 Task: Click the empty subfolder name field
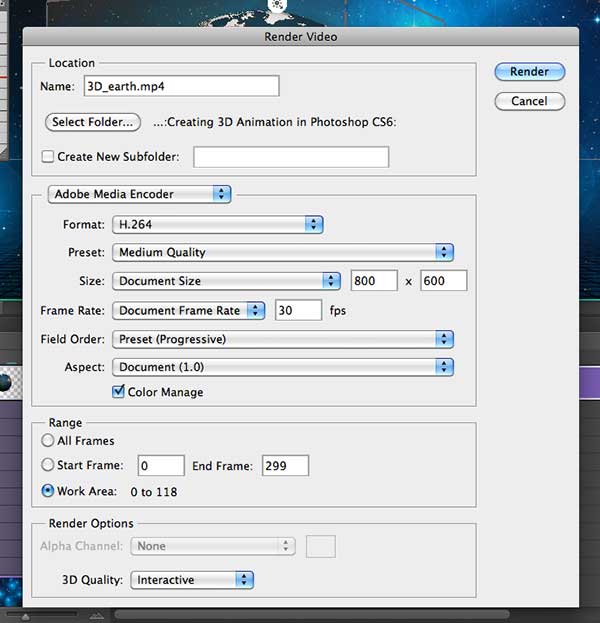pyautogui.click(x=291, y=157)
